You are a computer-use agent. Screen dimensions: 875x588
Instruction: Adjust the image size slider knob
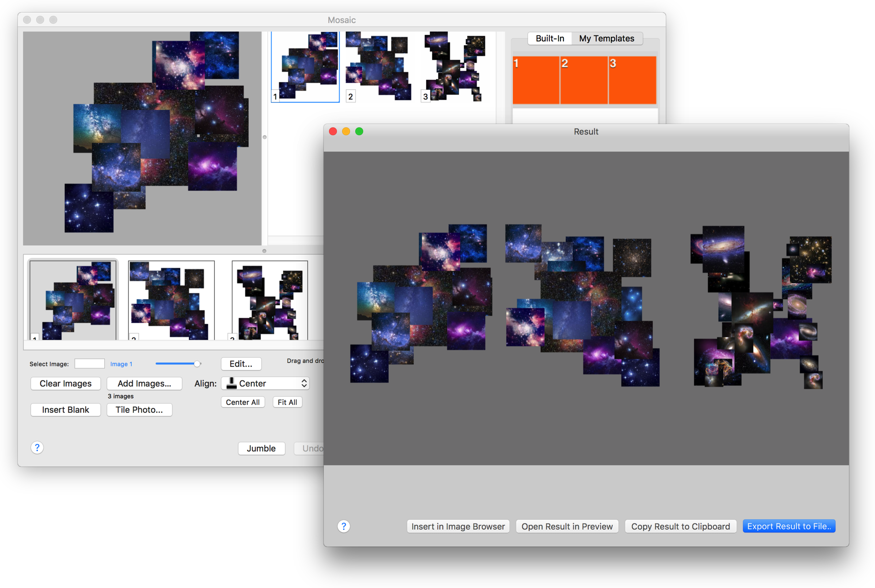pos(197,363)
